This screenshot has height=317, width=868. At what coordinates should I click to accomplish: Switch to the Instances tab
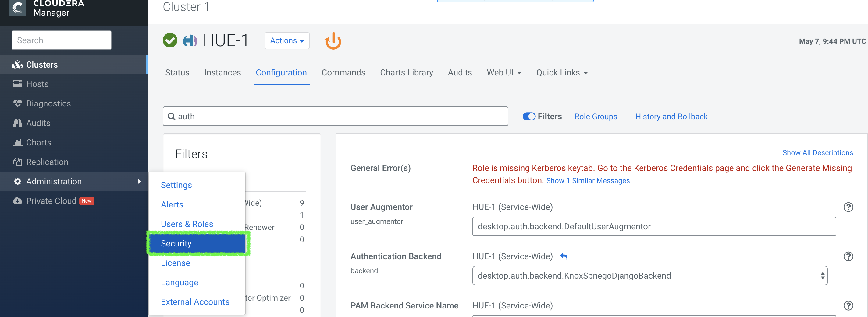222,73
